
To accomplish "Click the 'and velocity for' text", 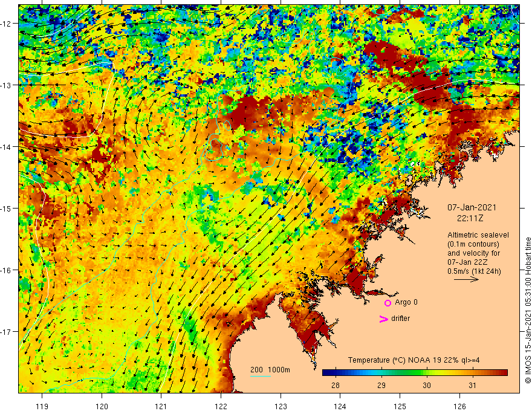I will point(473,253).
